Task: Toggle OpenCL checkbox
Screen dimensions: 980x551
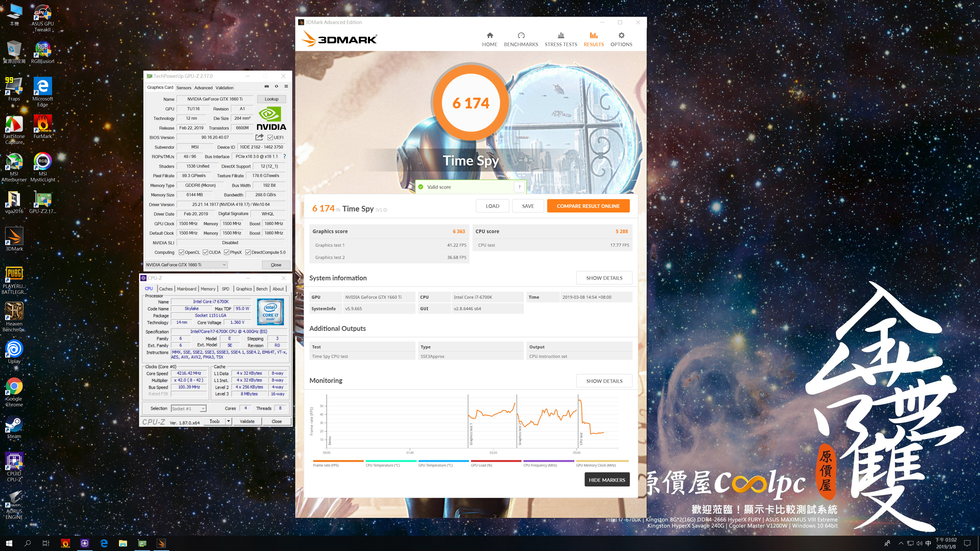Action: coord(181,252)
